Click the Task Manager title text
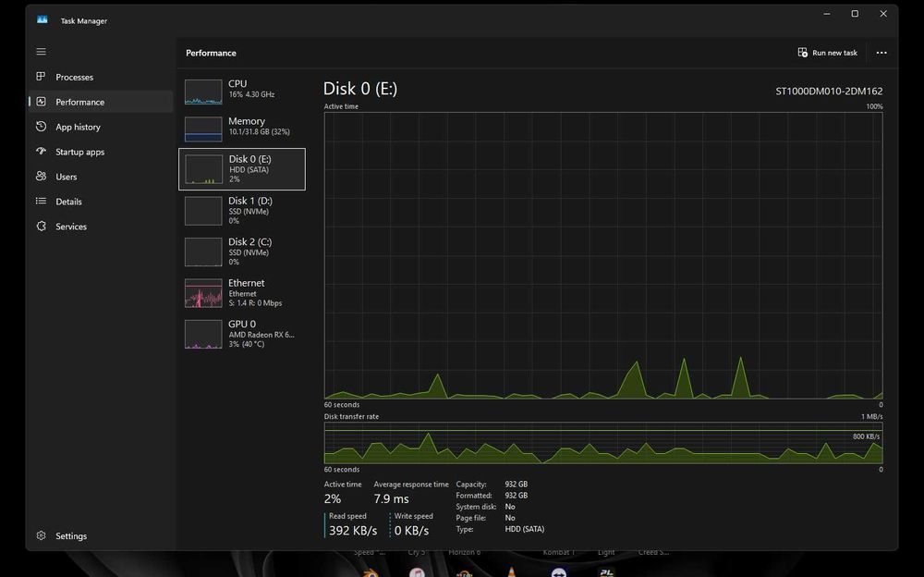 point(84,20)
